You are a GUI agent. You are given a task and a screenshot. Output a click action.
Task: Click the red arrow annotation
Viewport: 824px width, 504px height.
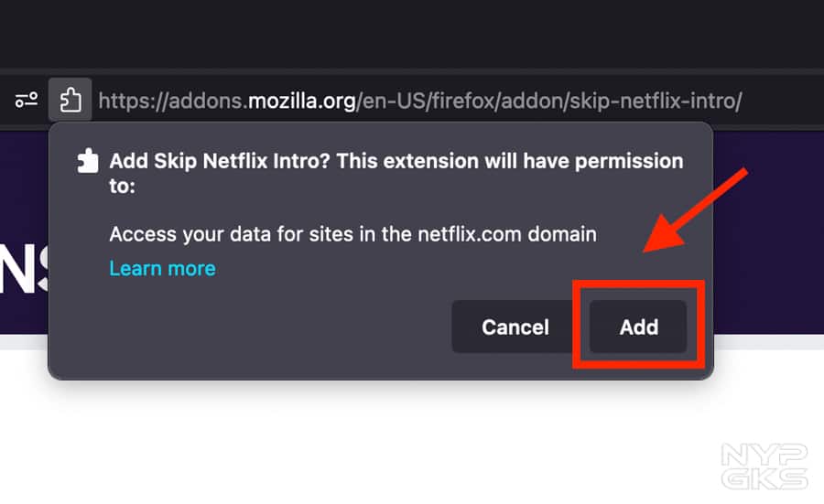click(698, 211)
